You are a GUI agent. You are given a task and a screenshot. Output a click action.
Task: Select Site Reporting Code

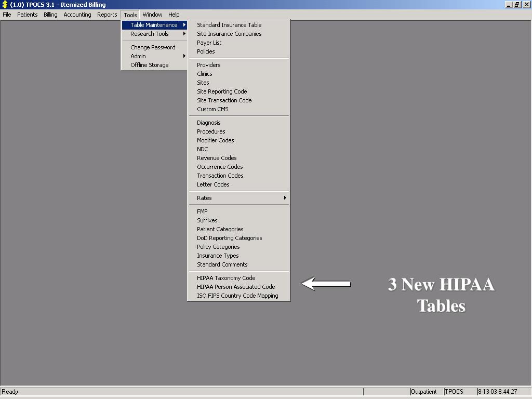tap(239, 91)
